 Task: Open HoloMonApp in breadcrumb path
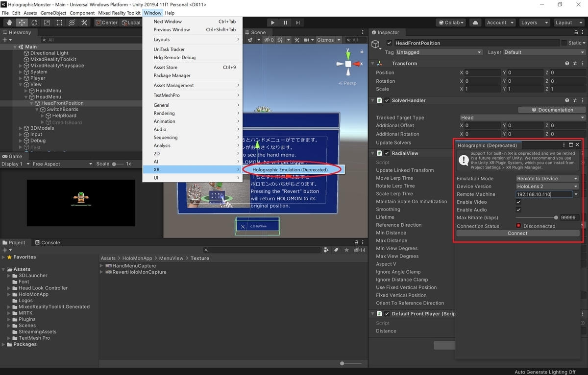(x=137, y=258)
